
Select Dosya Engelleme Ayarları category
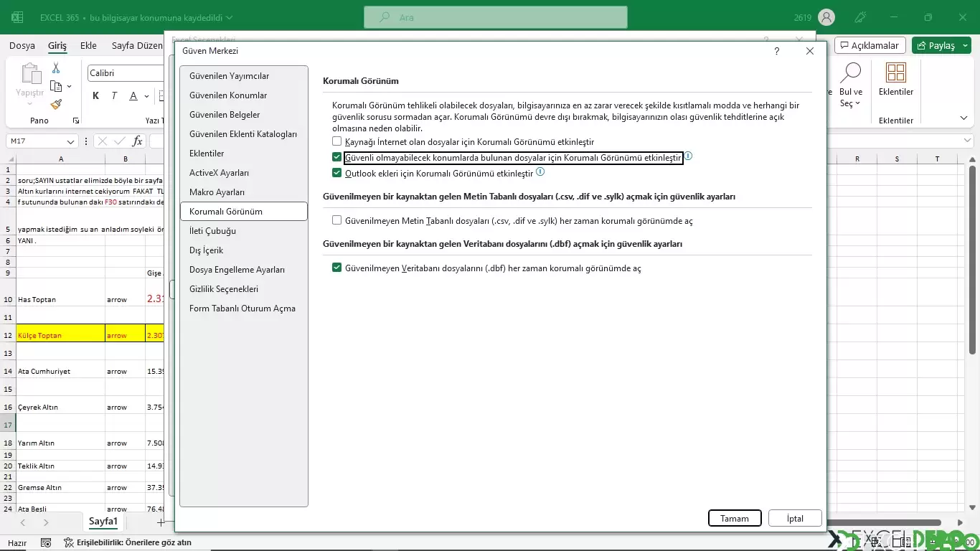(244, 270)
